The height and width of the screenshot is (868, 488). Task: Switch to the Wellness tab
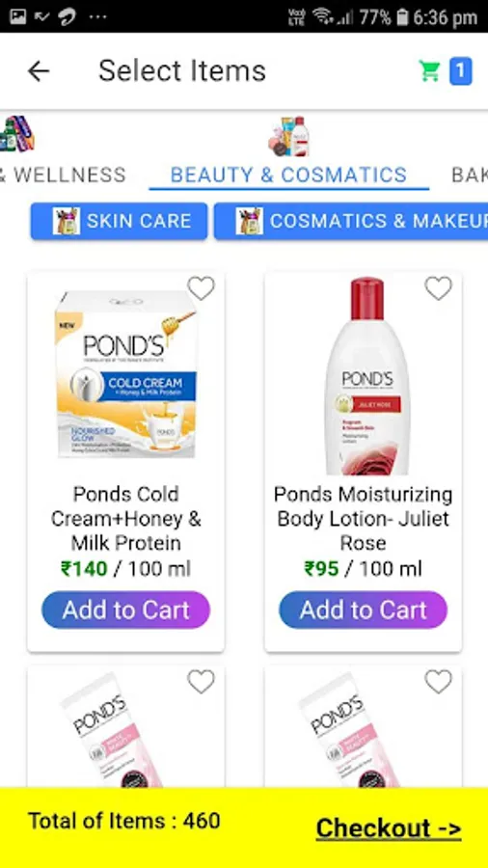[x=63, y=175]
